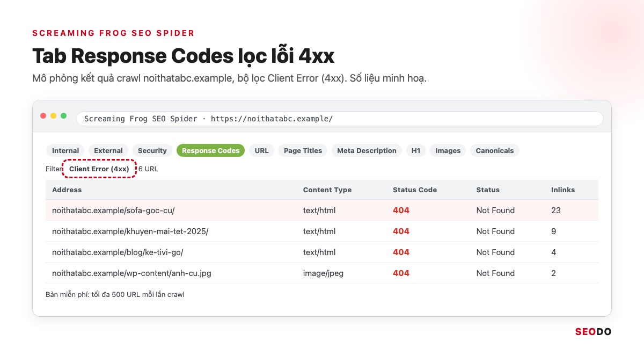This screenshot has height=349, width=644.
Task: Click Not Found in the sofa-goc-cu row
Action: coord(495,210)
